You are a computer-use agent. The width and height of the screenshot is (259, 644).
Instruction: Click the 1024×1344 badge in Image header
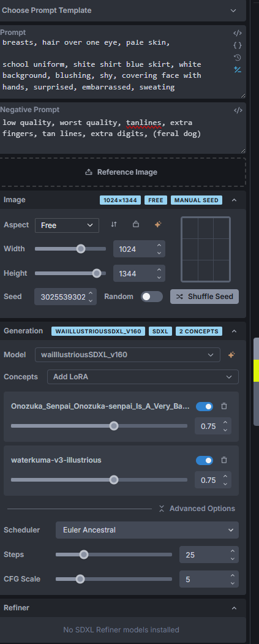tap(120, 200)
